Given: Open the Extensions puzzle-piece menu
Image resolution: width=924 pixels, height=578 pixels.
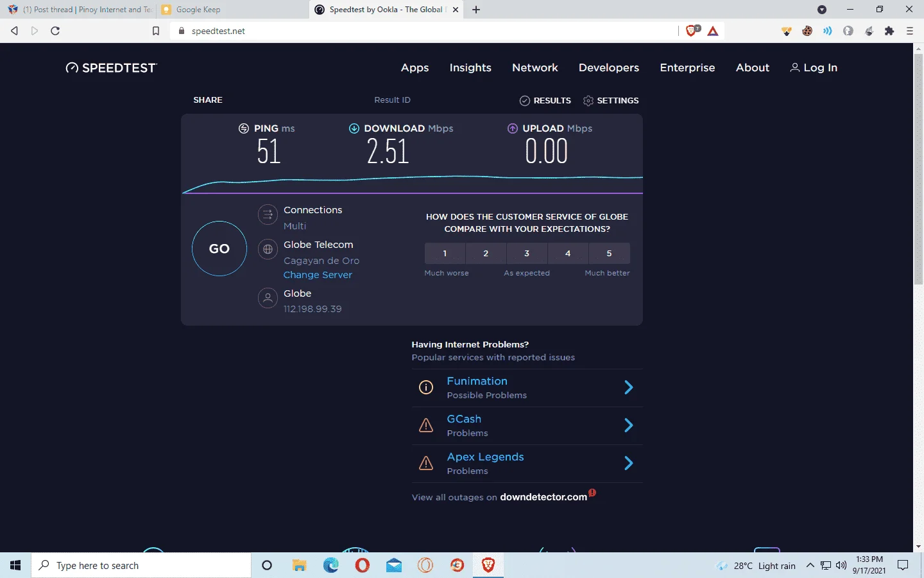Looking at the screenshot, I should [889, 31].
